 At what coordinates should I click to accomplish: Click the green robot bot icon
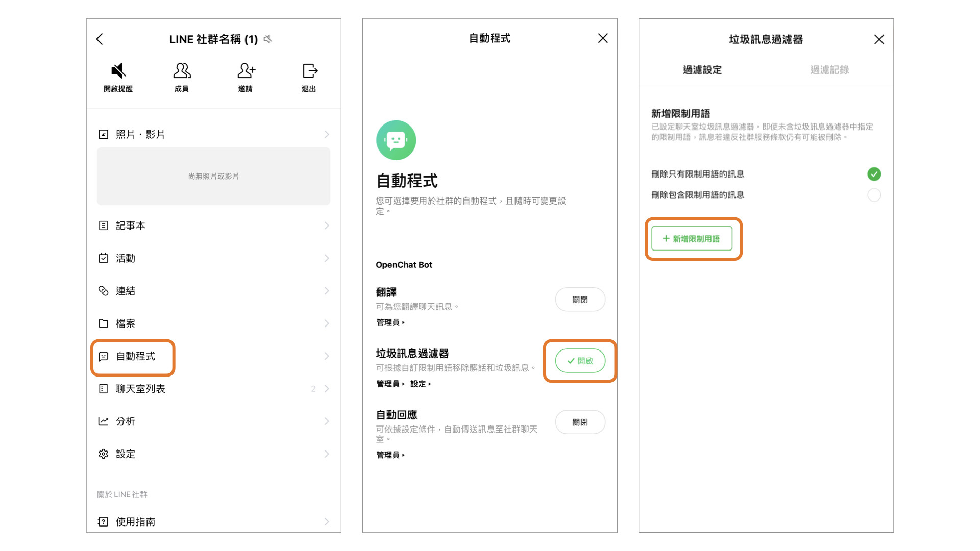click(396, 140)
